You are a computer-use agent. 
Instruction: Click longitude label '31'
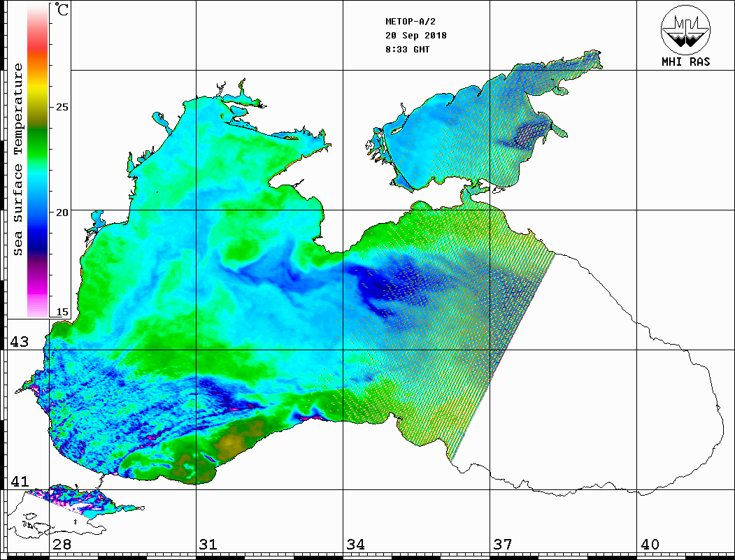(208, 545)
